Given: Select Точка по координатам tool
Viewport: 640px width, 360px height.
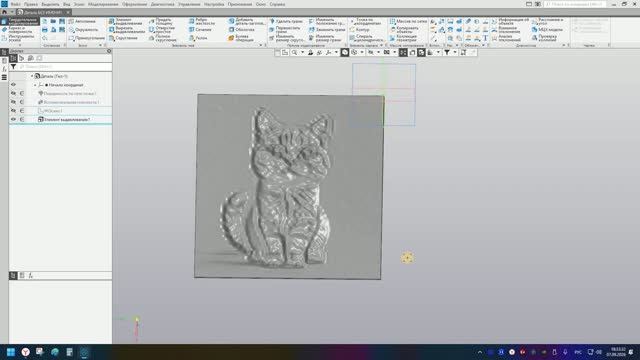Looking at the screenshot, I should (365, 21).
